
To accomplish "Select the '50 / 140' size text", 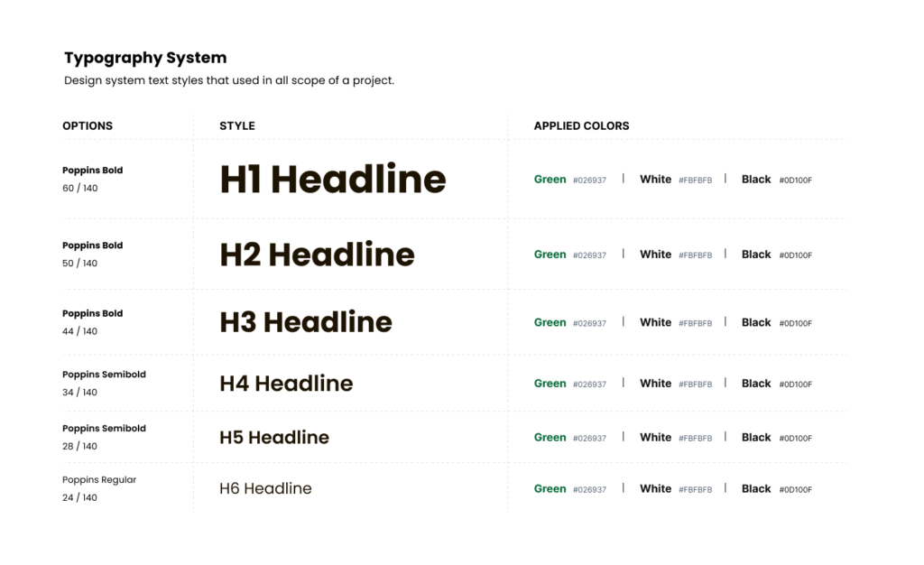I will pyautogui.click(x=80, y=263).
